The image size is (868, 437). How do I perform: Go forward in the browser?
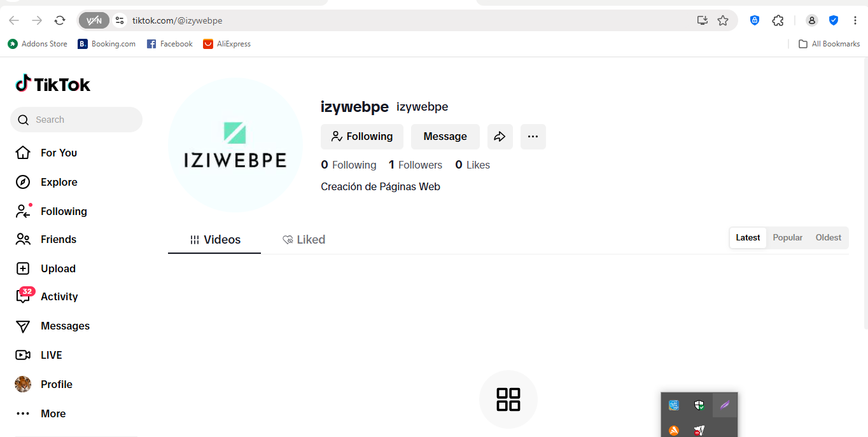click(37, 20)
